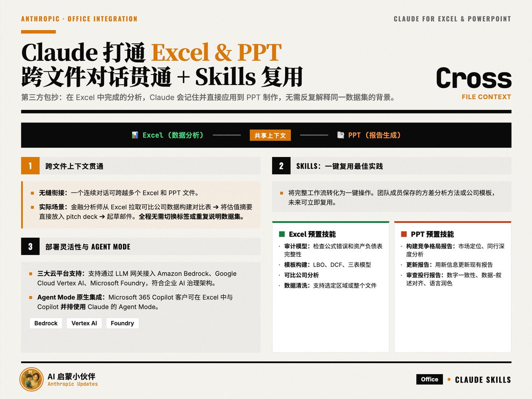
Task: Switch to the CLAUDE FOR EXCEL & POWERPOINT tab
Action: [x=452, y=19]
